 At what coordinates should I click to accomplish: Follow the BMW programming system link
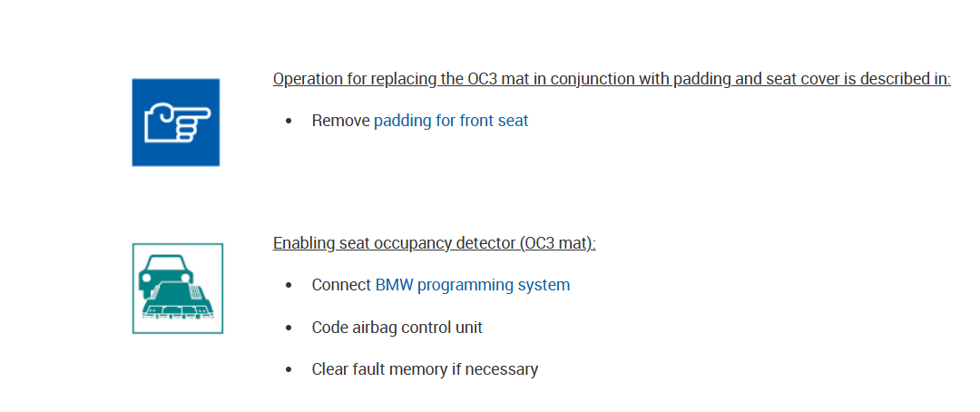click(x=473, y=285)
